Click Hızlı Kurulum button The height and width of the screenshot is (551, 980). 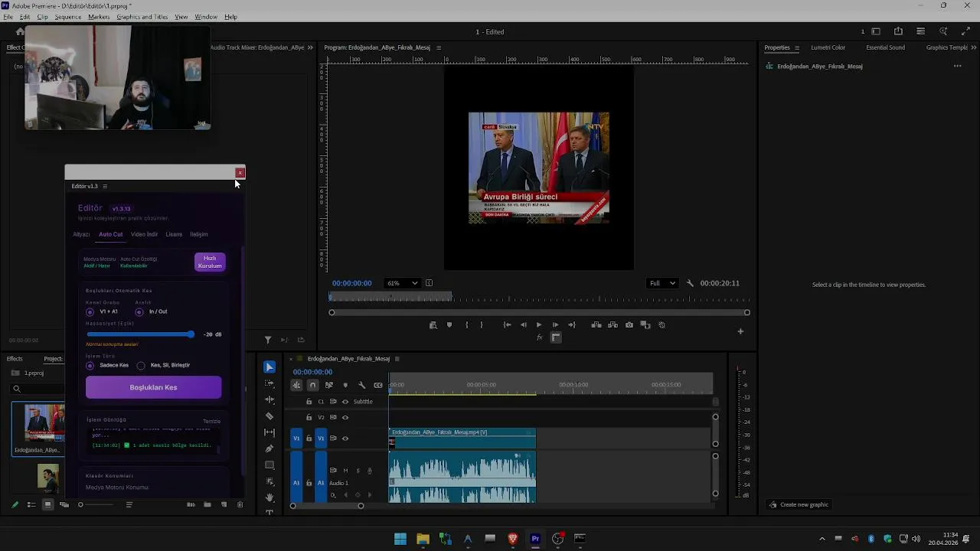click(x=210, y=262)
